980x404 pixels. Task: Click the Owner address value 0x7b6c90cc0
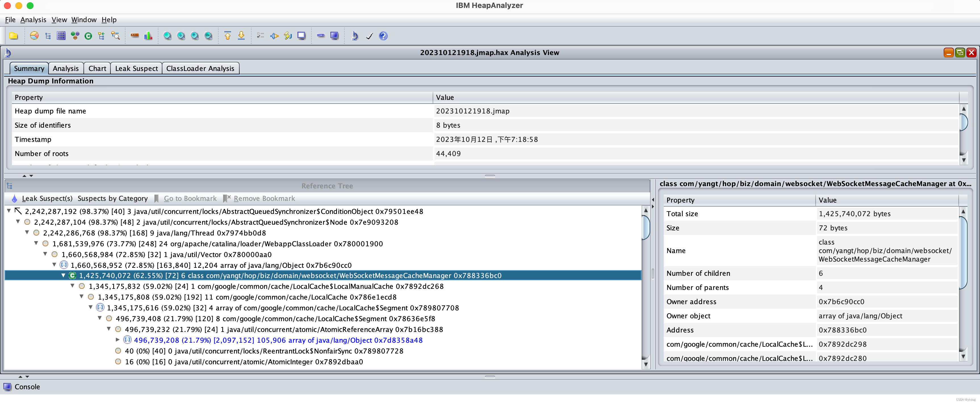(x=841, y=302)
